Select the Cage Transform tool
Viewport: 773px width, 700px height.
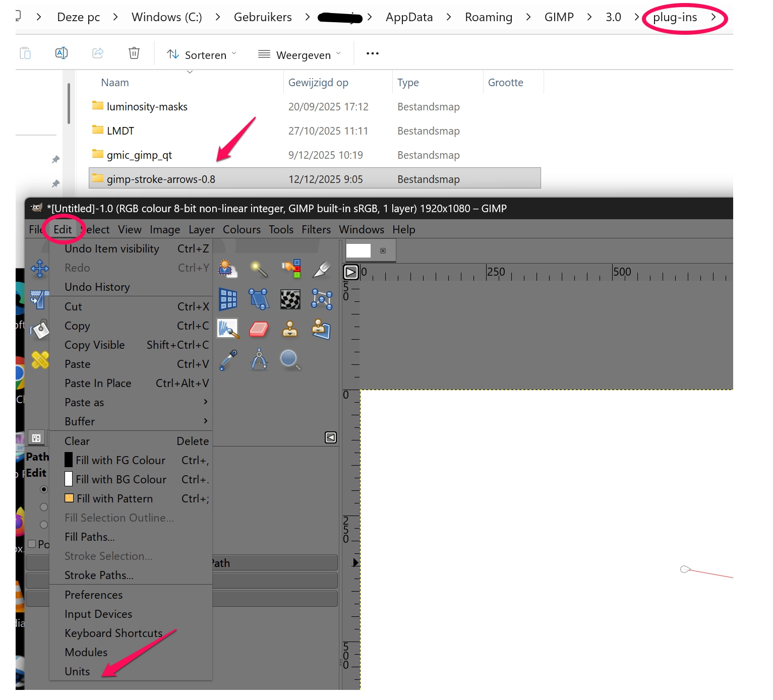(x=322, y=299)
